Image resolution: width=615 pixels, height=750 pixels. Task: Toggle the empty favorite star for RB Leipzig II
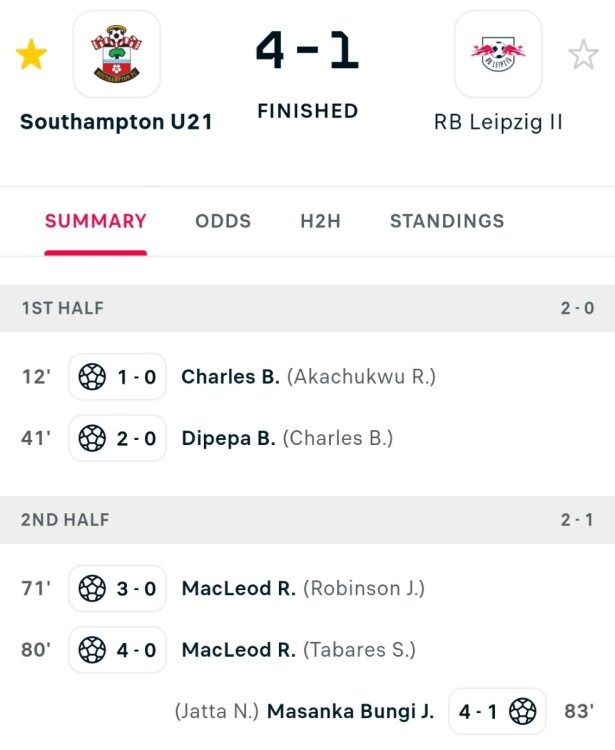click(583, 55)
